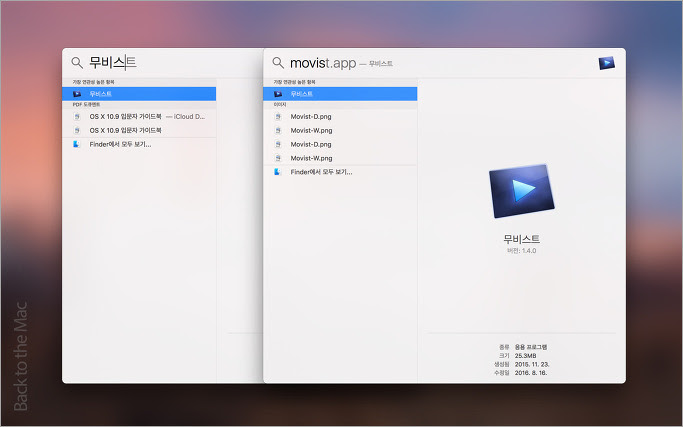The height and width of the screenshot is (427, 683).
Task: Click the Finder icon below the Movist png results
Action: coord(277,172)
